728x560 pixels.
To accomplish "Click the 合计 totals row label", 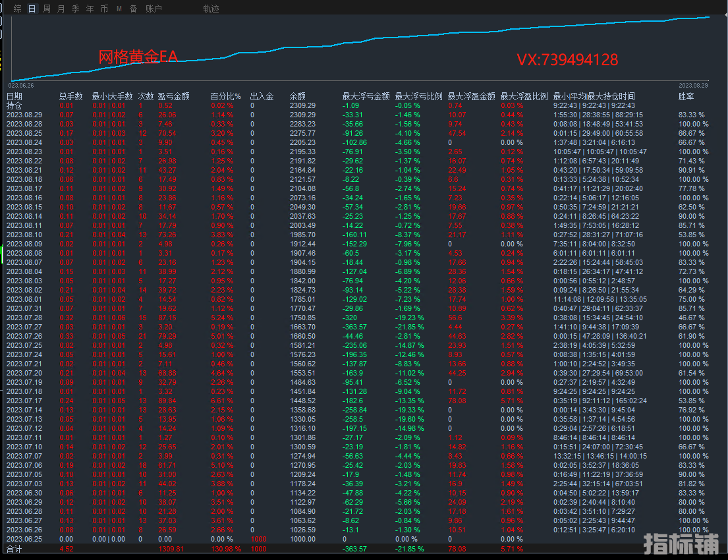I will (x=14, y=549).
